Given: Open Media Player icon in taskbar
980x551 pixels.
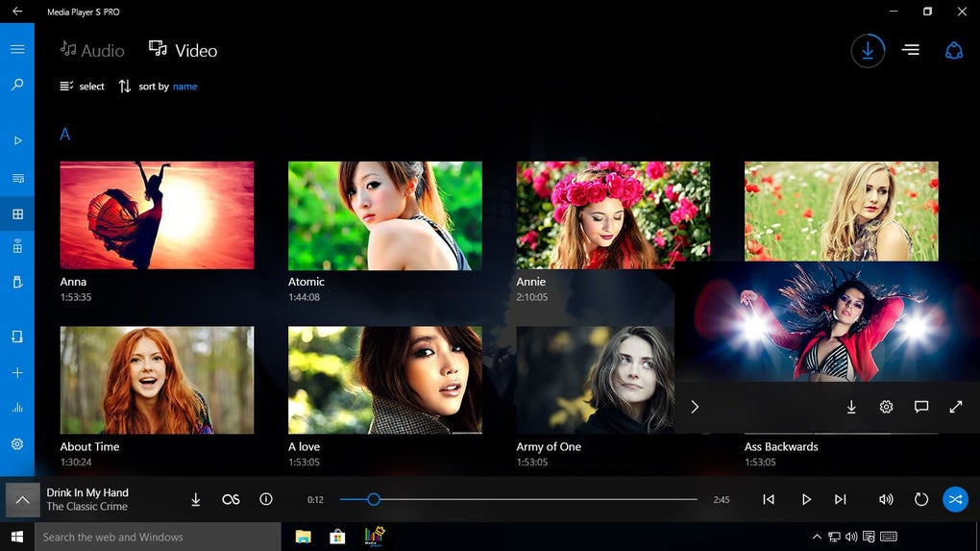Looking at the screenshot, I should tap(375, 537).
